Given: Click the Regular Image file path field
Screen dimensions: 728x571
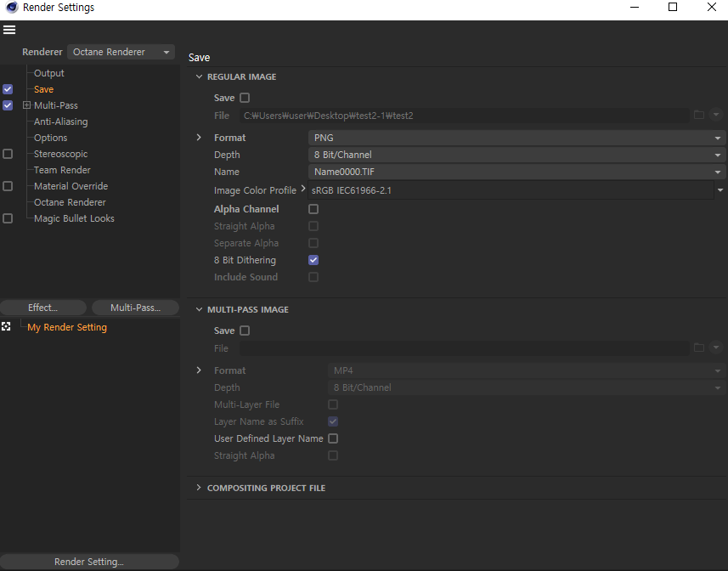Looking at the screenshot, I should coord(464,116).
